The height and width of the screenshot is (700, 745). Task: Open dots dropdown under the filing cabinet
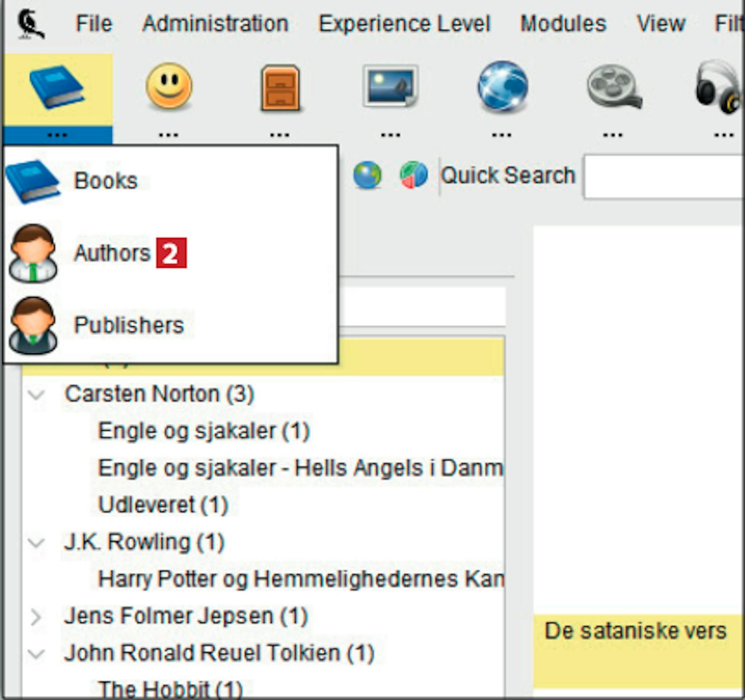(x=280, y=135)
